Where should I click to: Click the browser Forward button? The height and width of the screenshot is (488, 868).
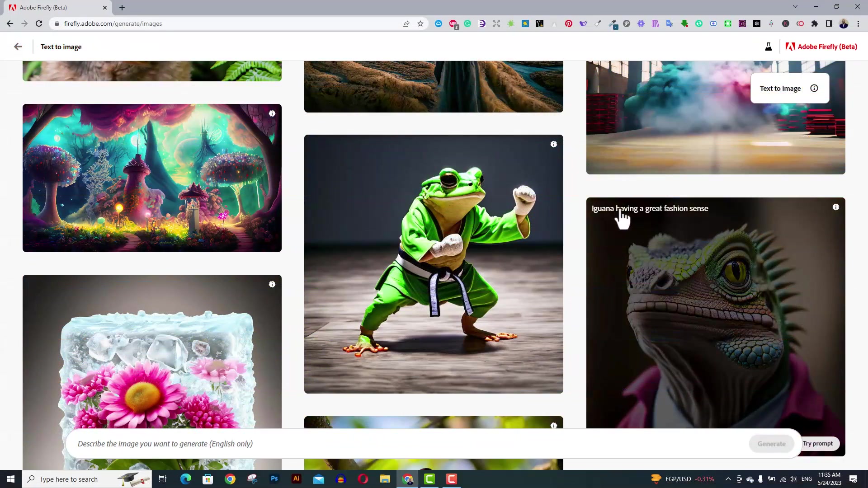tap(24, 23)
